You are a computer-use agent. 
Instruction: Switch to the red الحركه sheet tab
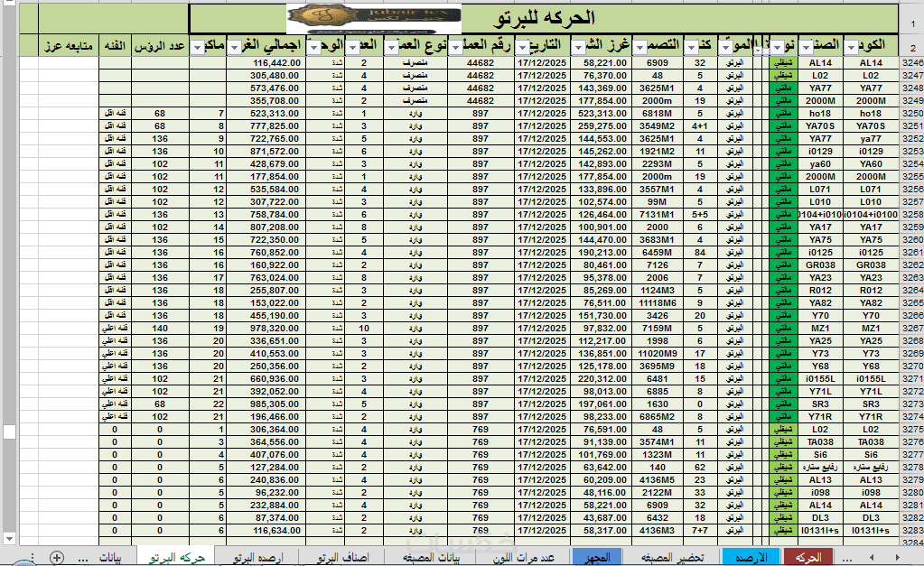[x=807, y=557]
